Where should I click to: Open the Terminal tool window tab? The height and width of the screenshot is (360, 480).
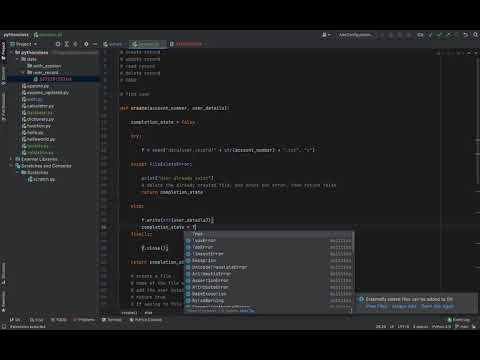[112, 320]
